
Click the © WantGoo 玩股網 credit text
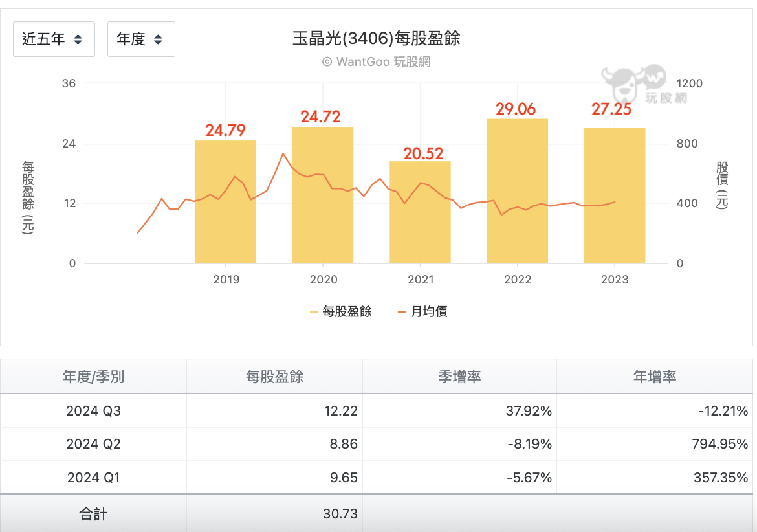click(x=376, y=61)
